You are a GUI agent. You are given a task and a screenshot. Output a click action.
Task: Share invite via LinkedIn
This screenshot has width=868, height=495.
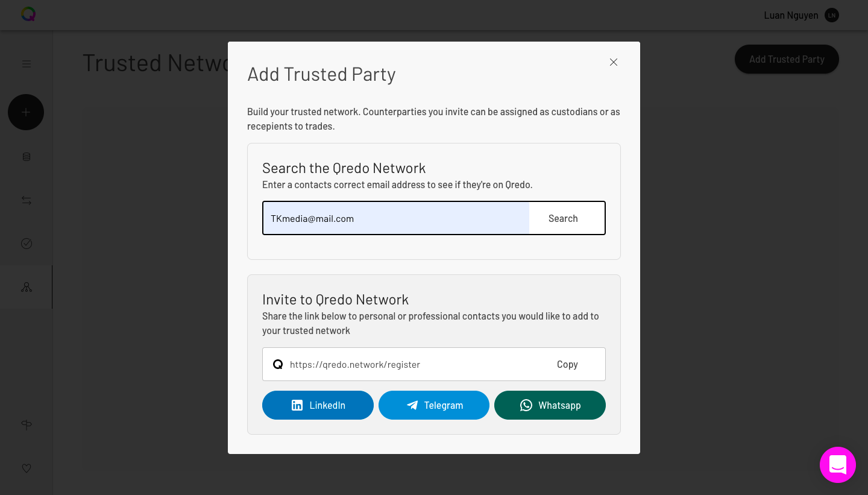[x=318, y=405]
